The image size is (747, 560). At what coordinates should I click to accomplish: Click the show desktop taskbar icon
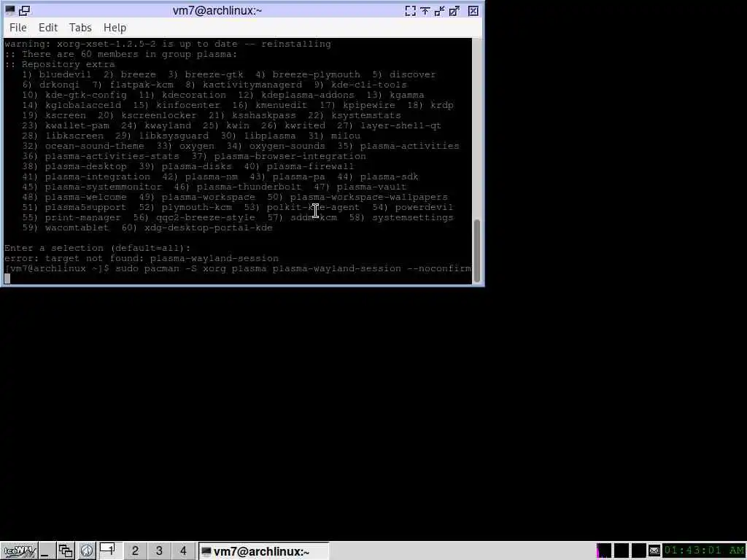tap(47, 551)
